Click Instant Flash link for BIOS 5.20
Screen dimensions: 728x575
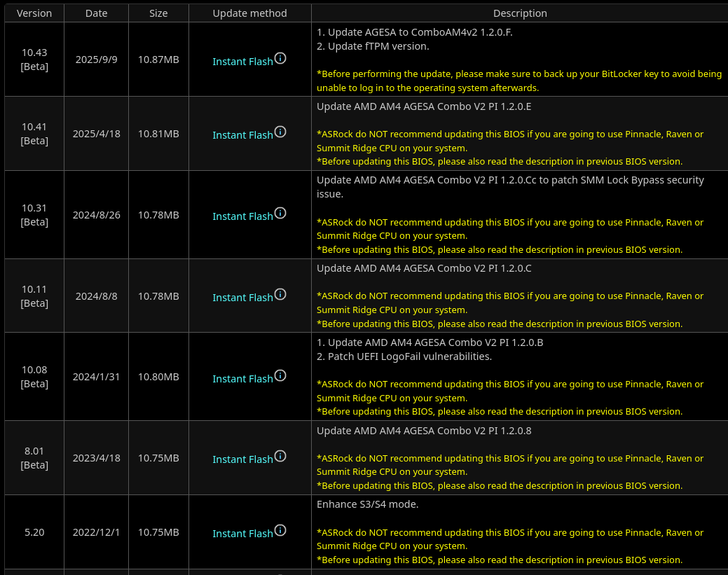[242, 534]
